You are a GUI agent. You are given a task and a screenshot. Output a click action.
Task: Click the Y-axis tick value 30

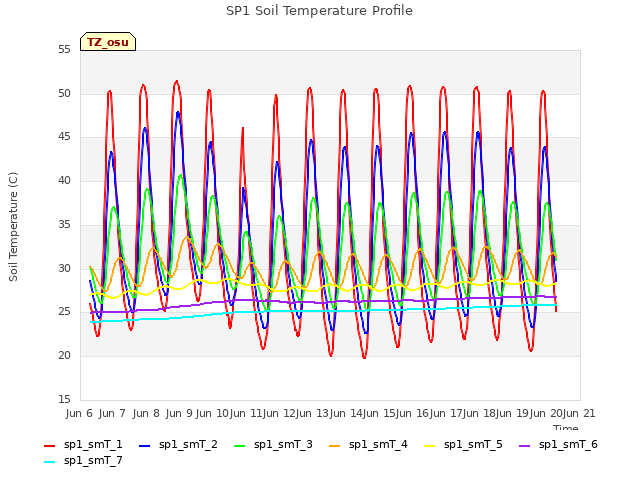pos(64,268)
